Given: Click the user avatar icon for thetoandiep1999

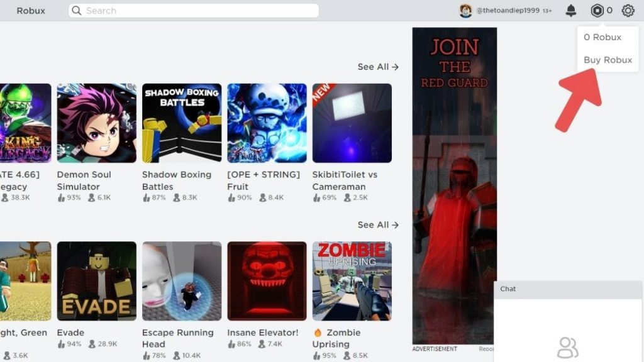Looking at the screenshot, I should point(465,11).
